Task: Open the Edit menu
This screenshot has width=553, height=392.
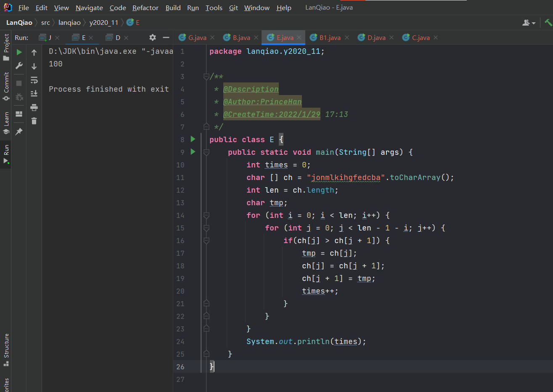Action: pos(42,8)
